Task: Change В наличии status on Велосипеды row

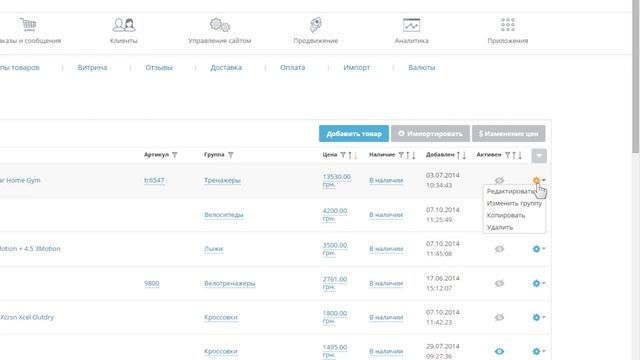Action: [386, 214]
